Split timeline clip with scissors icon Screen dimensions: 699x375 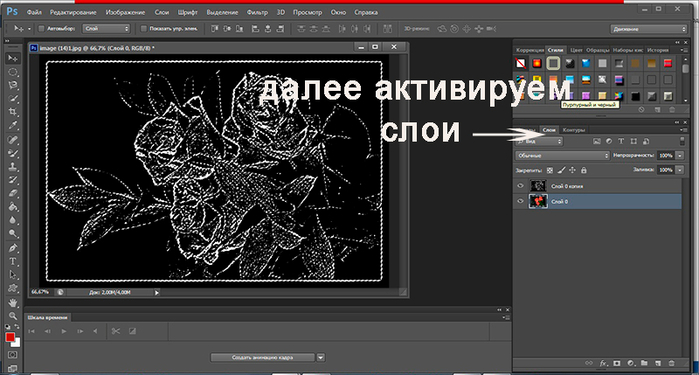116,331
